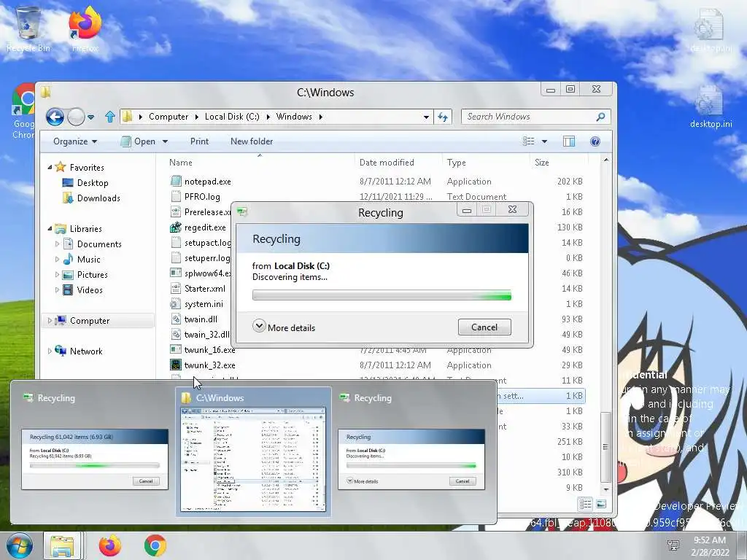Open the address bar history dropdown

pyautogui.click(x=426, y=117)
